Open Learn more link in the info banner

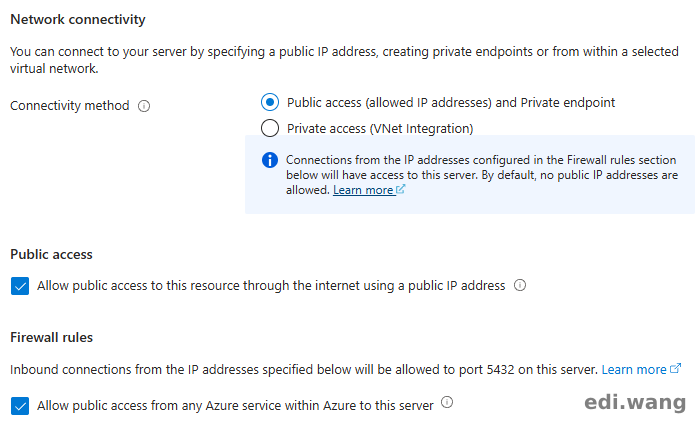click(363, 190)
